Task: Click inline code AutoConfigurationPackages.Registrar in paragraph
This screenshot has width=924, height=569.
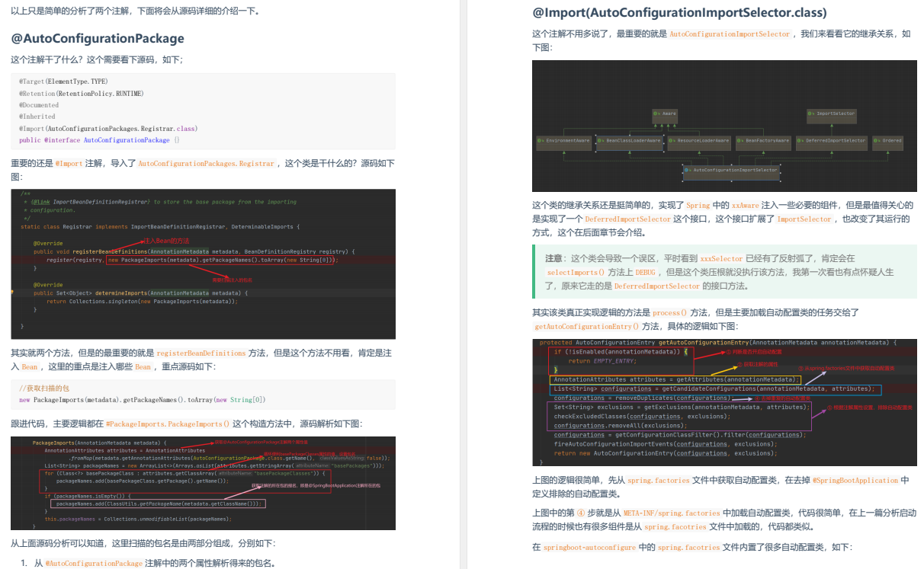Action: click(x=206, y=164)
